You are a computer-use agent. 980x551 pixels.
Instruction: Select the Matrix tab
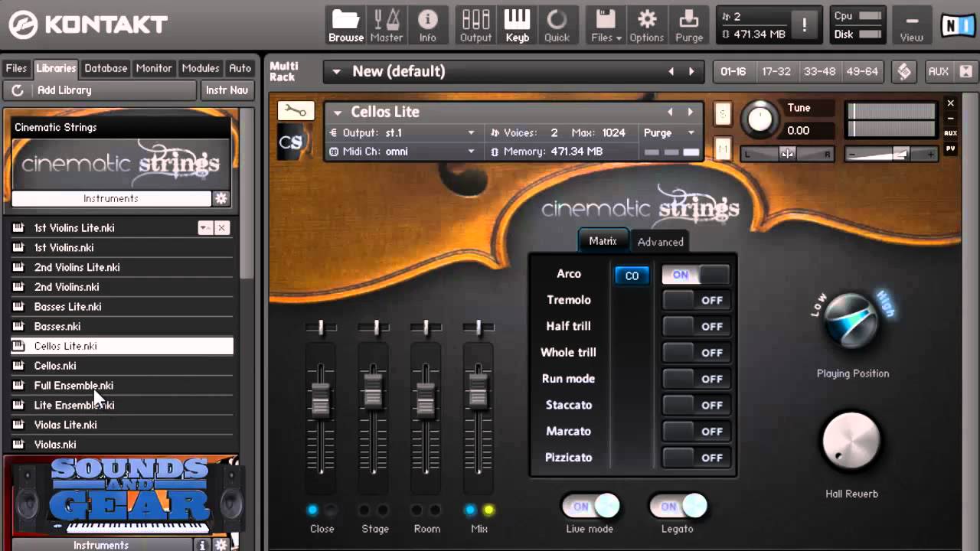pos(603,241)
